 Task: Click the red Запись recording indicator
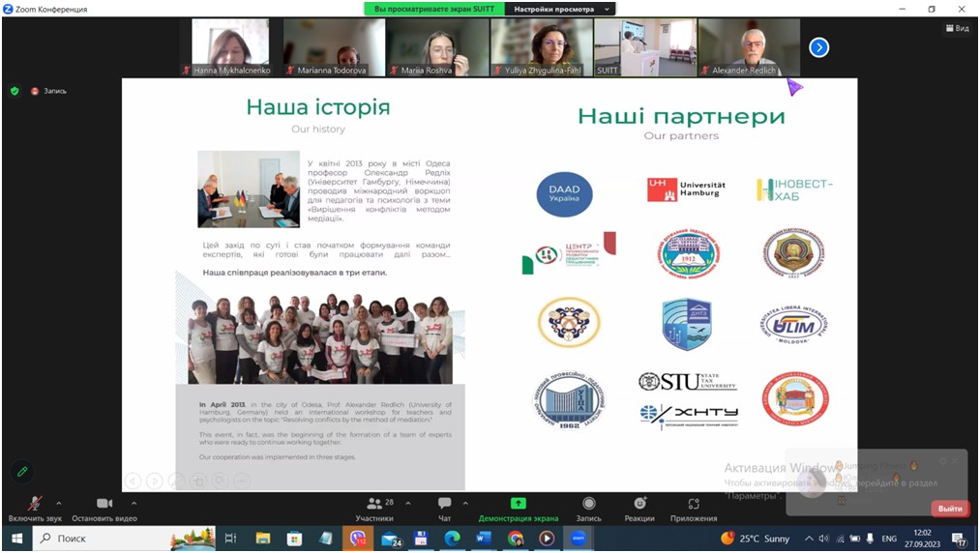(48, 91)
